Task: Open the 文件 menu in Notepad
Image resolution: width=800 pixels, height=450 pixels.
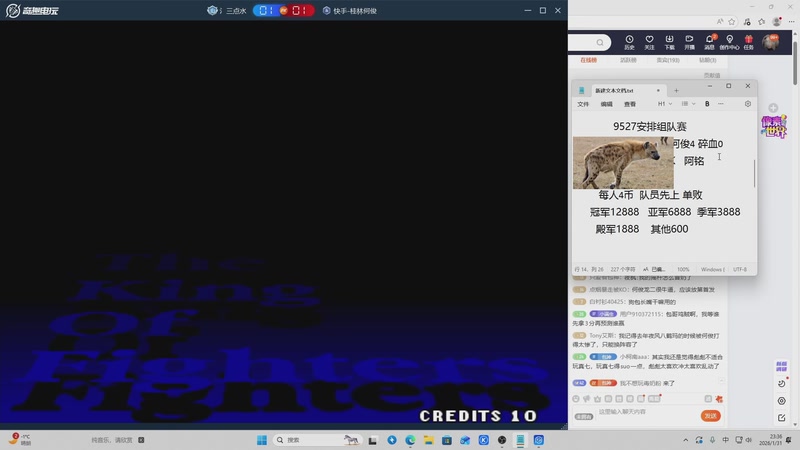Action: coord(583,104)
